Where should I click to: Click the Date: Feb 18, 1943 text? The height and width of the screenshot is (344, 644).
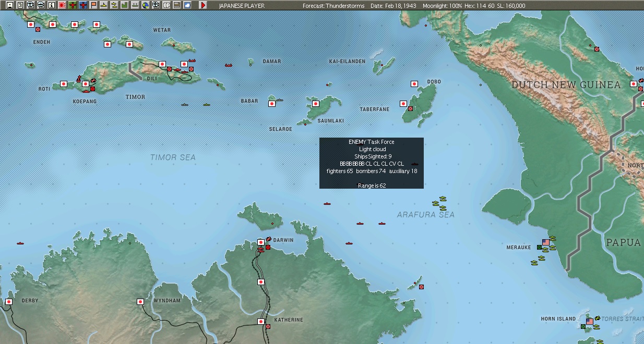tap(394, 6)
